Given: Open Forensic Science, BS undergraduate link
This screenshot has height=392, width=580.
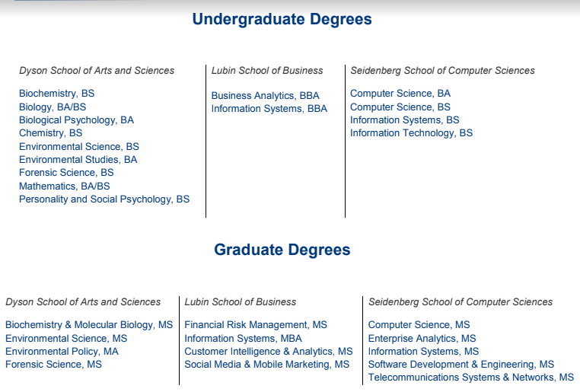Looking at the screenshot, I should [66, 173].
